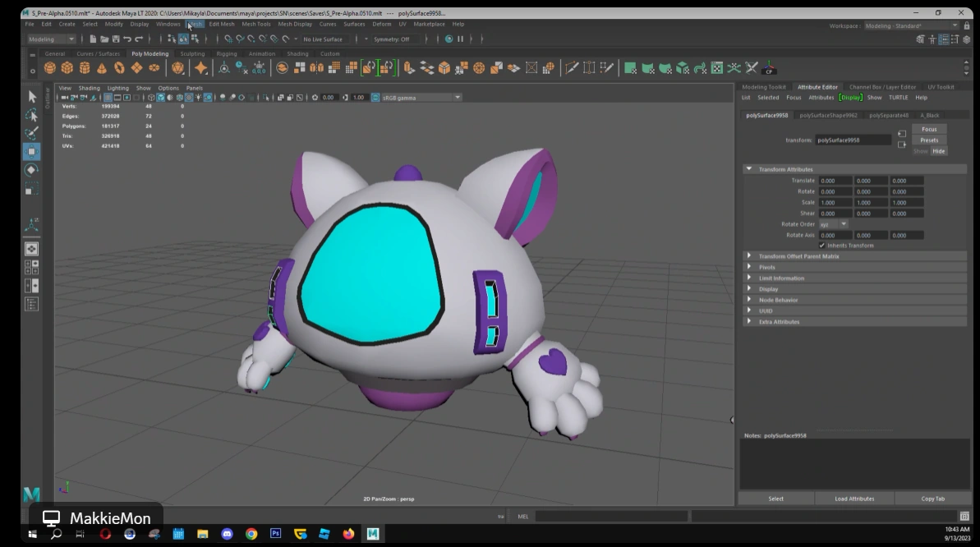Create a polygon cube from the shelf
Viewport: 980px width, 547px height.
pyautogui.click(x=67, y=68)
